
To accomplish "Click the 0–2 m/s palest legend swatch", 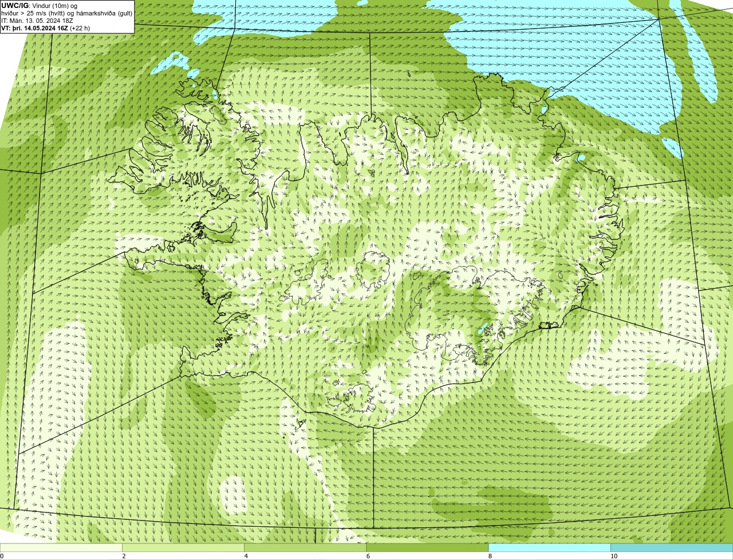I will pyautogui.click(x=61, y=547).
